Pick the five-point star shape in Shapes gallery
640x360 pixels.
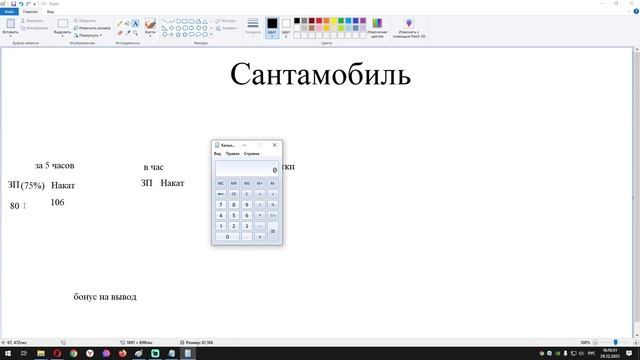178,35
